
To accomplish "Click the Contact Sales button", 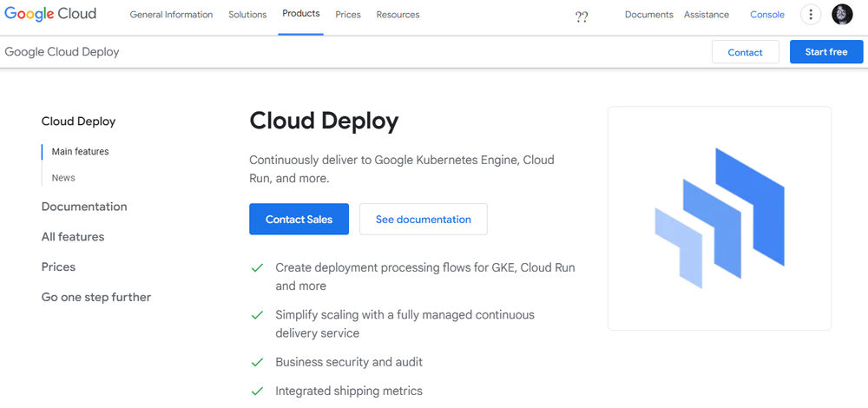I will (299, 220).
